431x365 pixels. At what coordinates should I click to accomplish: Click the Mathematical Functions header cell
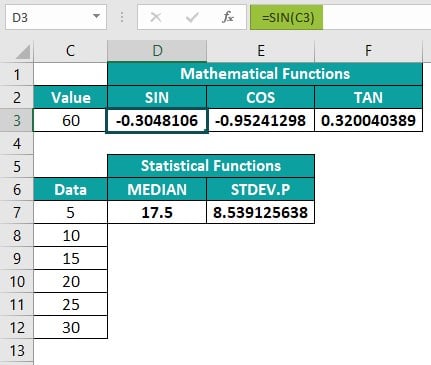[265, 74]
